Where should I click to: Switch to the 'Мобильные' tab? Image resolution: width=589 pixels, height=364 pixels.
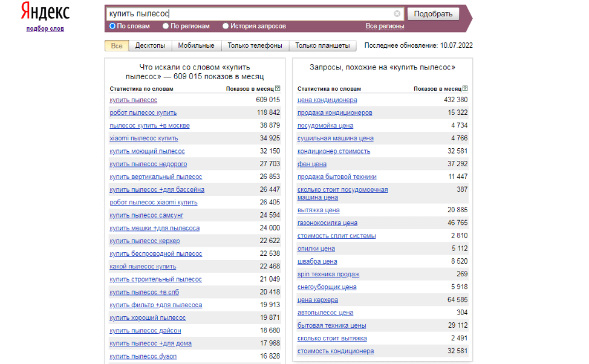(197, 45)
